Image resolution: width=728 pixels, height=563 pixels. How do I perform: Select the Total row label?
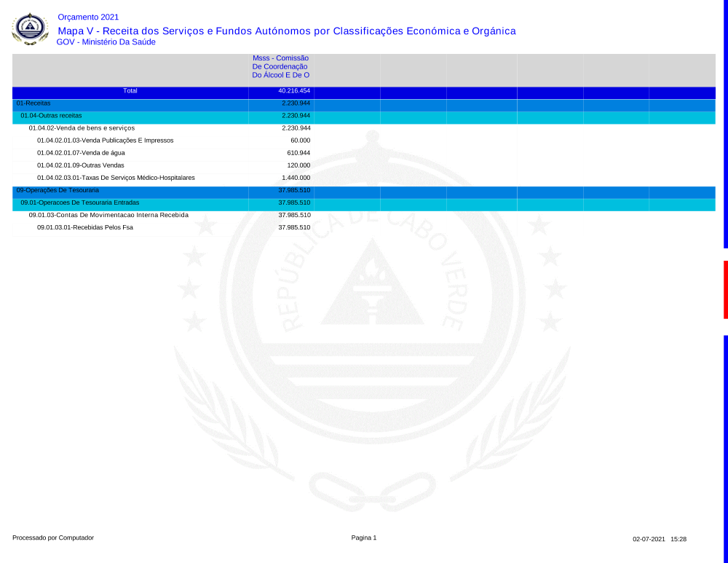[130, 91]
